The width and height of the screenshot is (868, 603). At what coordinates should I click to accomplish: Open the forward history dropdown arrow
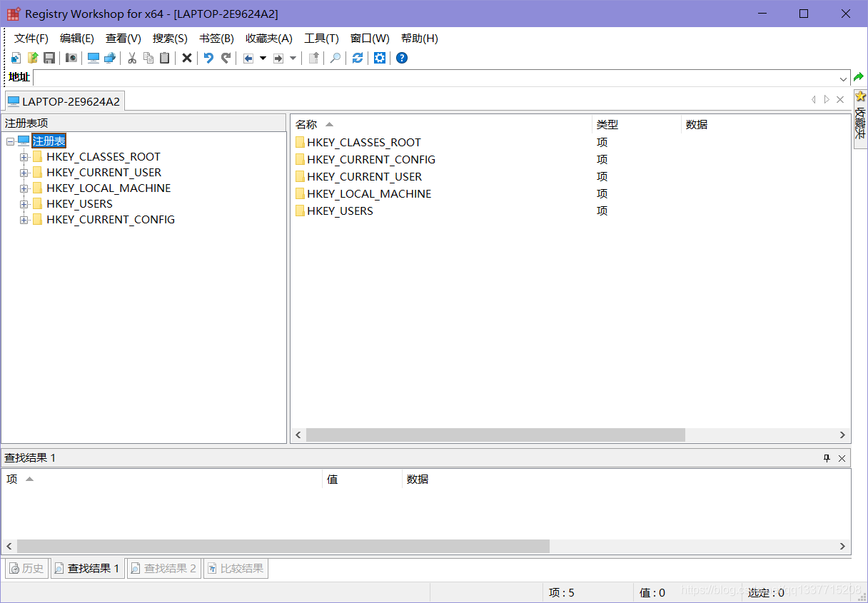(x=293, y=58)
